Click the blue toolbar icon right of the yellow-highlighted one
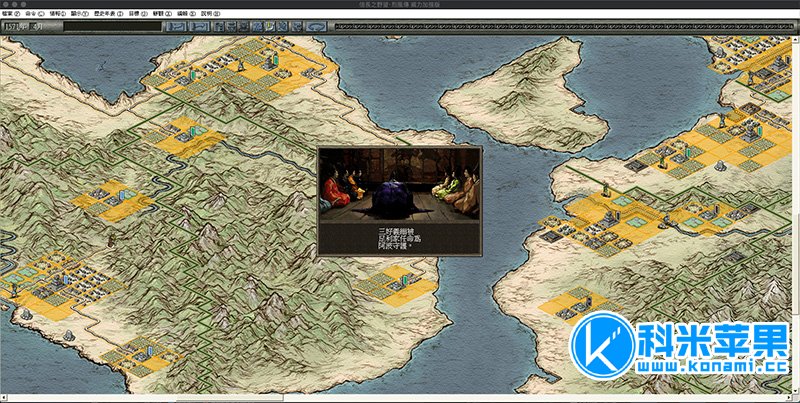This screenshot has height=403, width=800. pyautogui.click(x=283, y=27)
